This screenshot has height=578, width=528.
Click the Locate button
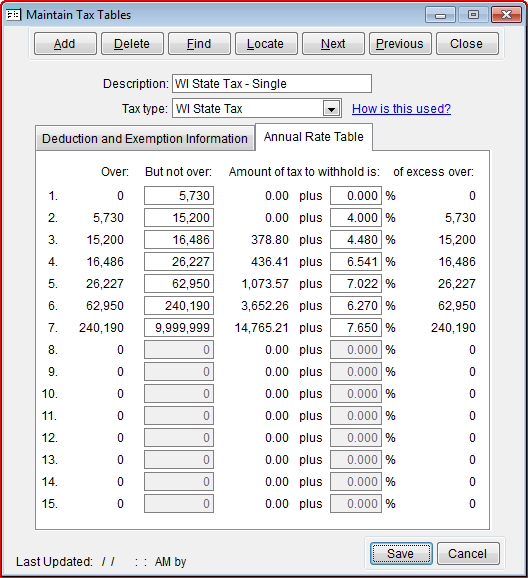point(266,43)
